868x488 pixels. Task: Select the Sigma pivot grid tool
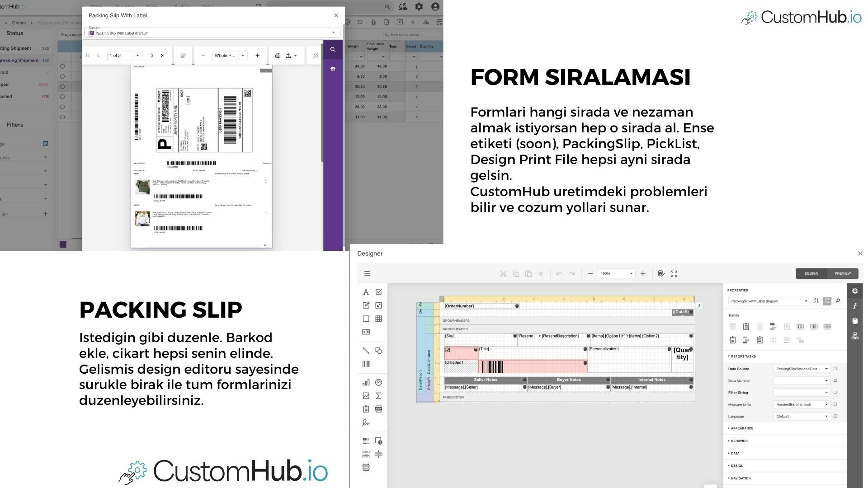pos(379,396)
